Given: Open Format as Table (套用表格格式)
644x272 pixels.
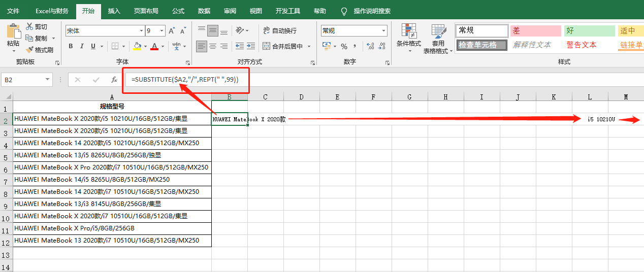Looking at the screenshot, I should pos(438,39).
